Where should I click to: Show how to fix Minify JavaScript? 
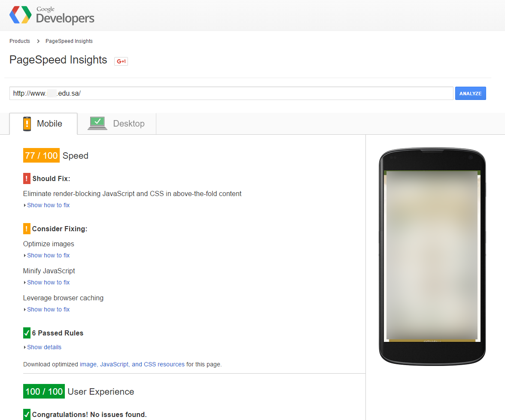pos(48,282)
